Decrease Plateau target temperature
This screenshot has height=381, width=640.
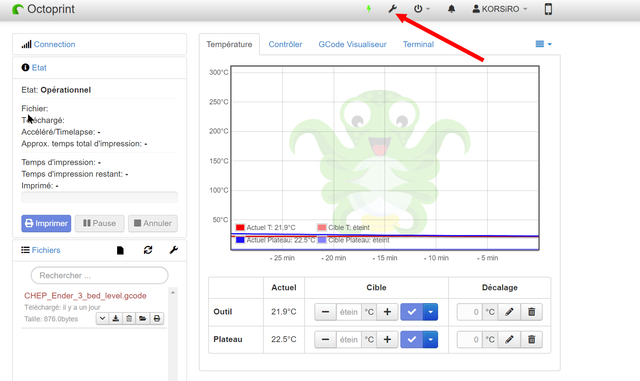click(x=325, y=339)
